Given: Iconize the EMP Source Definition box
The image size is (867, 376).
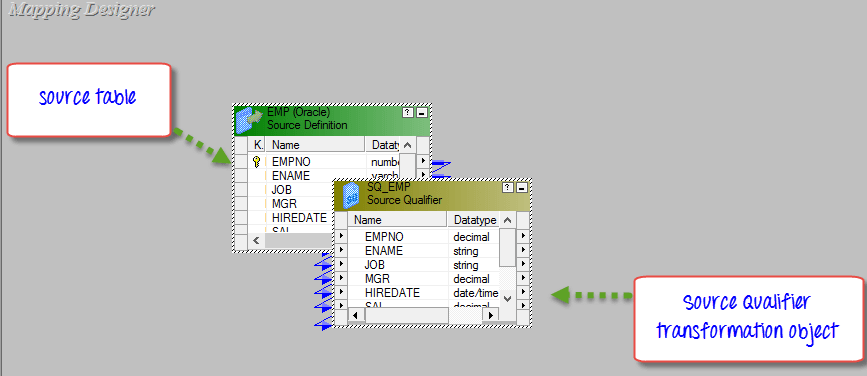Looking at the screenshot, I should [421, 113].
